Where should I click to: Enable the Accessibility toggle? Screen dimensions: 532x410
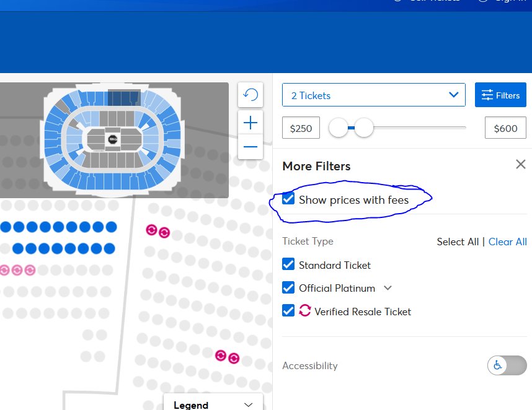[507, 365]
